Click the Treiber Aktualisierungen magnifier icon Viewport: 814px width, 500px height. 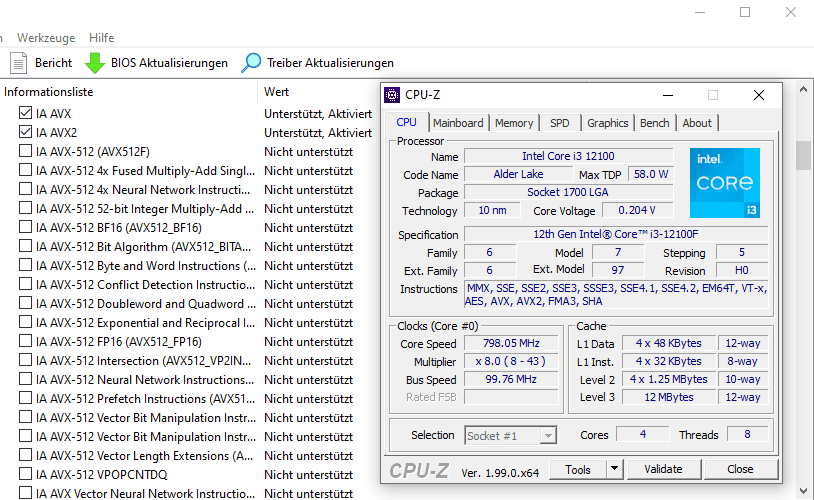click(251, 63)
